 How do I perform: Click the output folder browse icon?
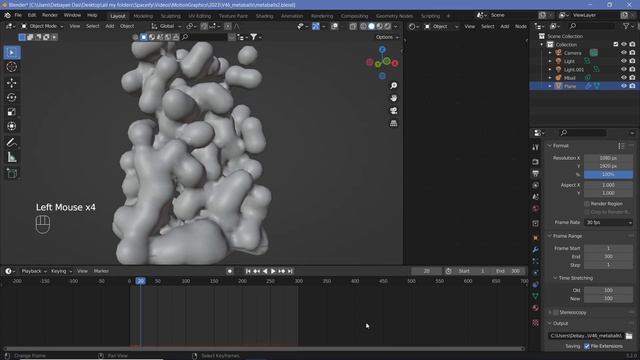[629, 336]
